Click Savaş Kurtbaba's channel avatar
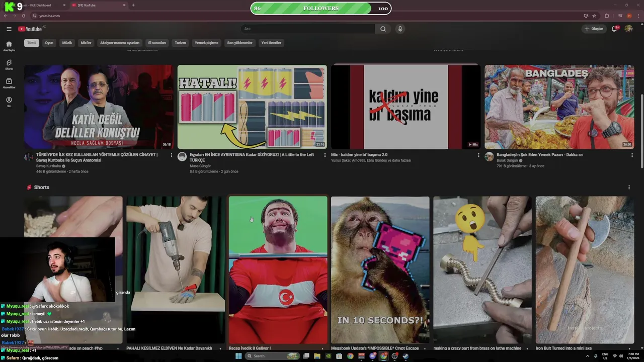The image size is (644, 362). 29,157
